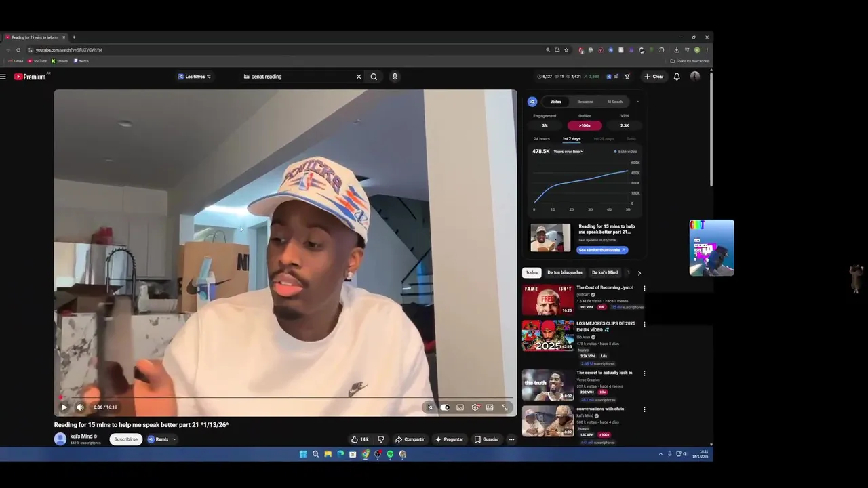Toggle the autoplay switch in player
This screenshot has height=488, width=868.
445,407
